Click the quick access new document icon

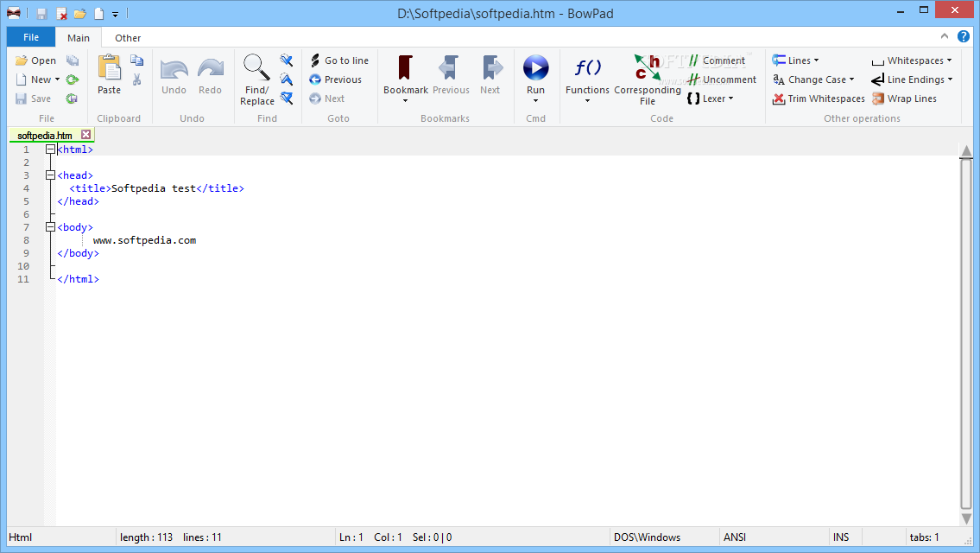click(x=98, y=14)
